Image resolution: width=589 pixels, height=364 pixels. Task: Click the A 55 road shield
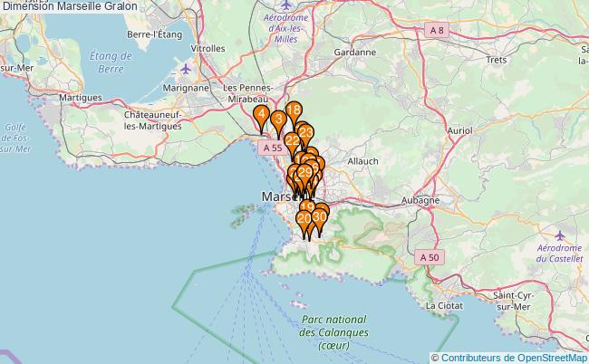[268, 147]
